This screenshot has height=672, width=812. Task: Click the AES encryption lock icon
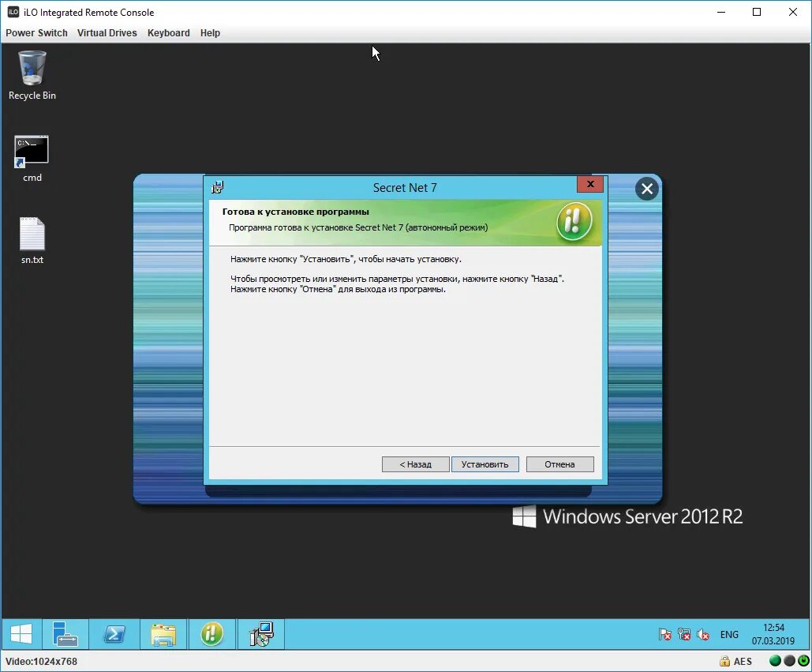[x=724, y=661]
